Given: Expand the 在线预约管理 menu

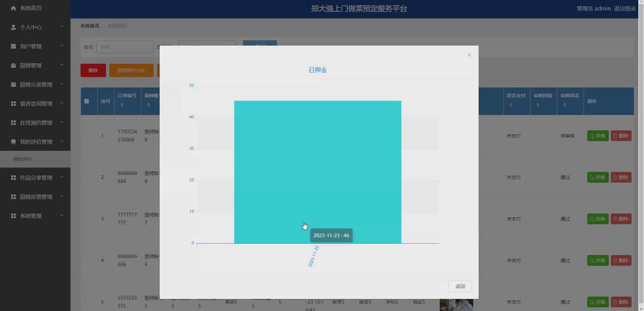Looking at the screenshot, I should 62,122.
